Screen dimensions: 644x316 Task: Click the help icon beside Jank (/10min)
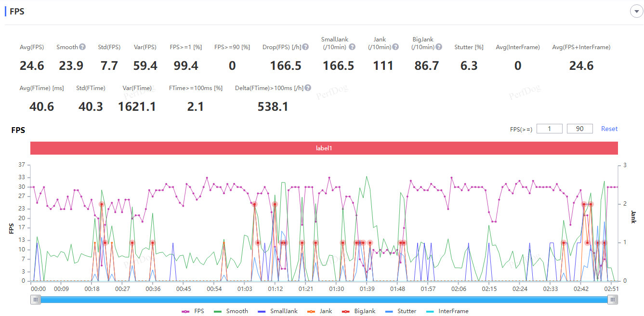point(395,47)
